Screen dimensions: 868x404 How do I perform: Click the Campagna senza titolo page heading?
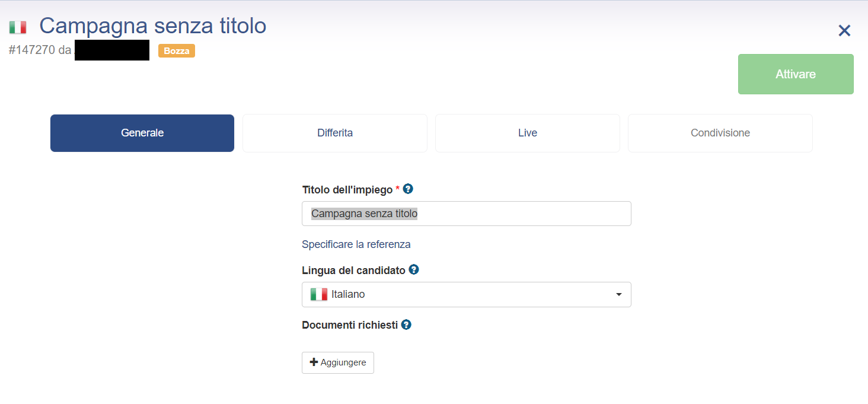tap(153, 26)
